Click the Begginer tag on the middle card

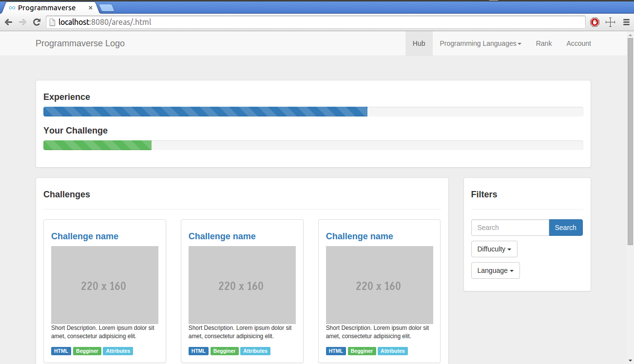(225, 351)
